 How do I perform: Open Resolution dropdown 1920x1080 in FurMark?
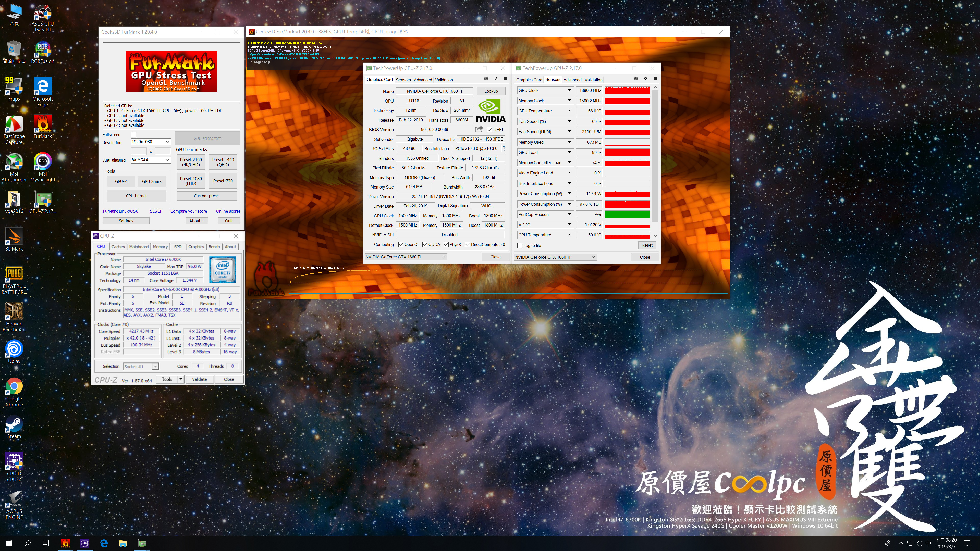click(x=150, y=142)
